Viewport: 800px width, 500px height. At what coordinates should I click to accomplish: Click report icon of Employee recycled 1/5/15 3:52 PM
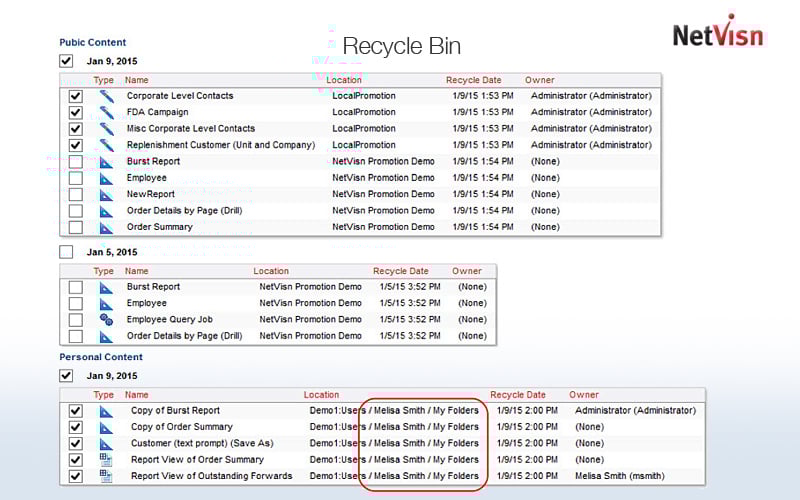click(106, 304)
